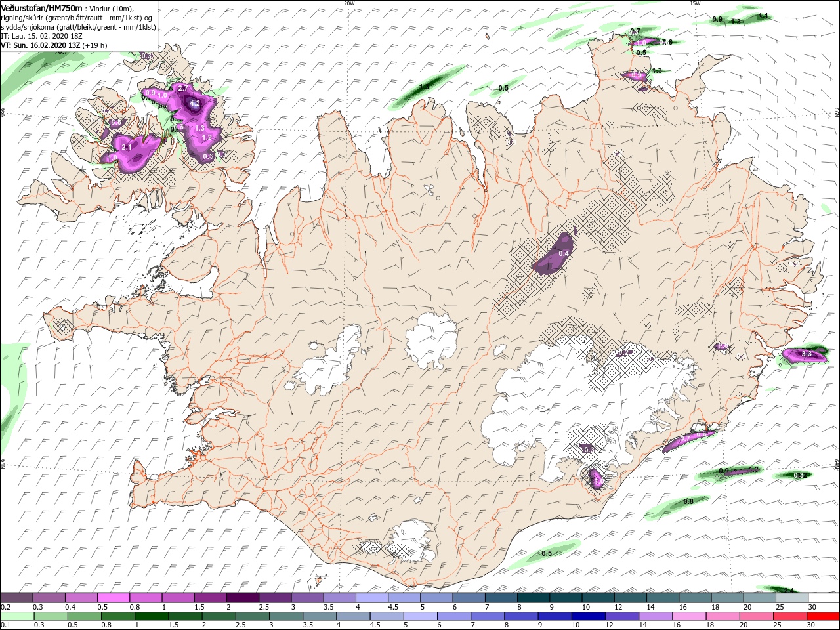The image size is (840, 630).
Task: Click the 0.8 rain value southeast offshore
Action: (688, 501)
